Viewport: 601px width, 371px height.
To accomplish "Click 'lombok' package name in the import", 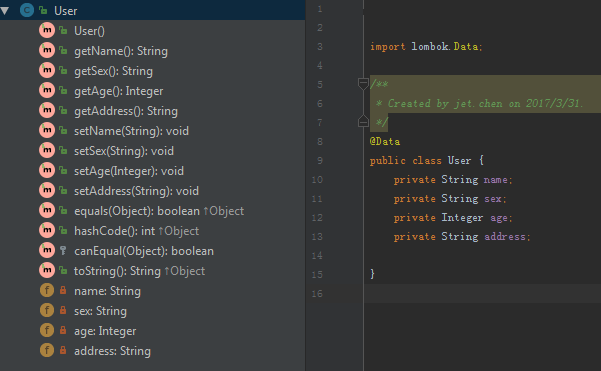I will [430, 46].
